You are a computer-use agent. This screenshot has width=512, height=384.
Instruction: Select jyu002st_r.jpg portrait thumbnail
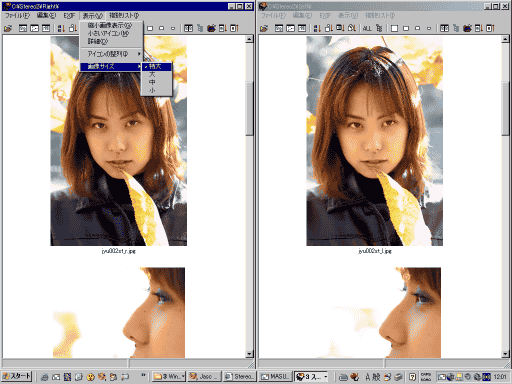click(118, 141)
